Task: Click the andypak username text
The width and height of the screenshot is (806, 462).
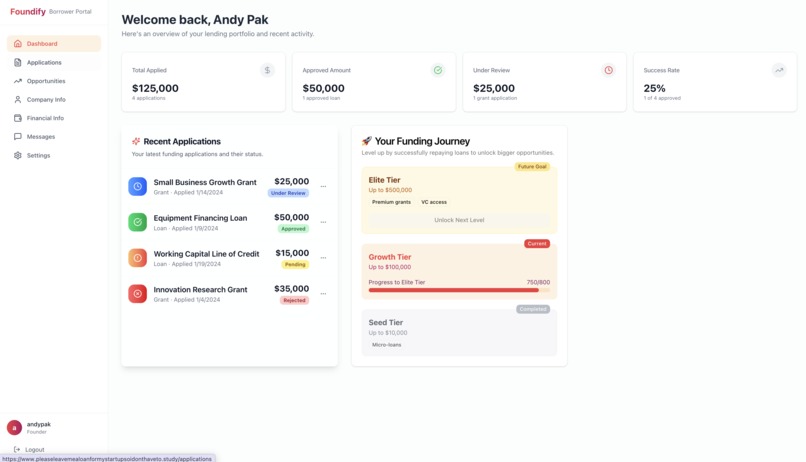Action: tap(39, 424)
